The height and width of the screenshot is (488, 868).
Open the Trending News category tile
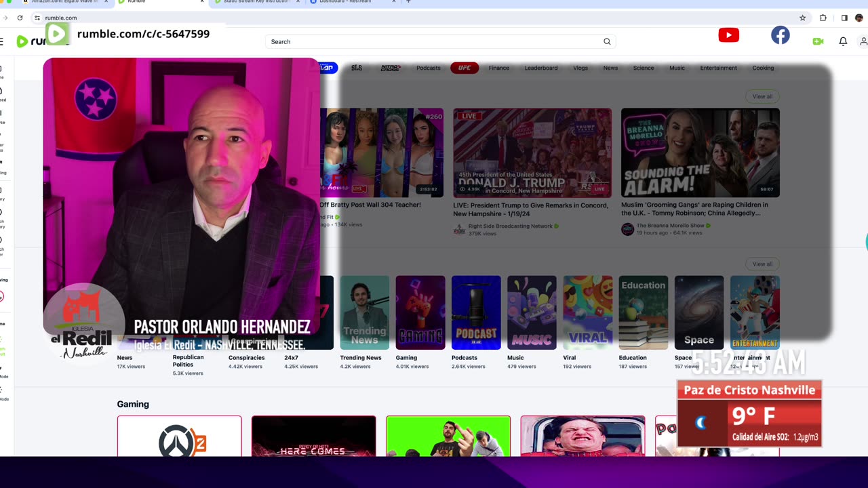pos(365,312)
